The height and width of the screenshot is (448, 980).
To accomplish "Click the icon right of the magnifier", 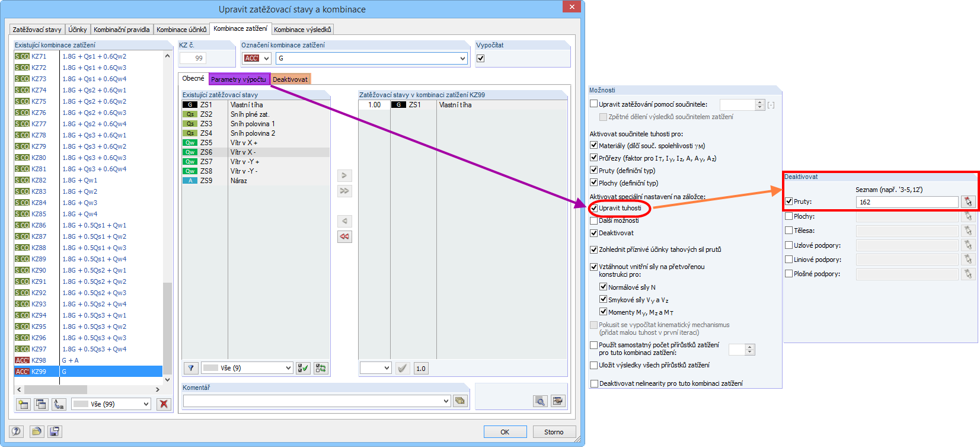I will (558, 401).
